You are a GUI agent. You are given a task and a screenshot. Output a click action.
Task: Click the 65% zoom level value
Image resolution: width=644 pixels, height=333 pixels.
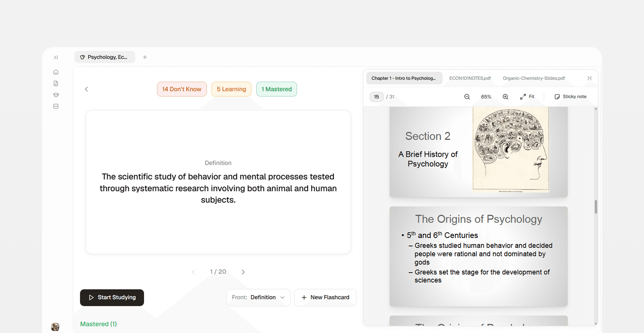coord(486,97)
